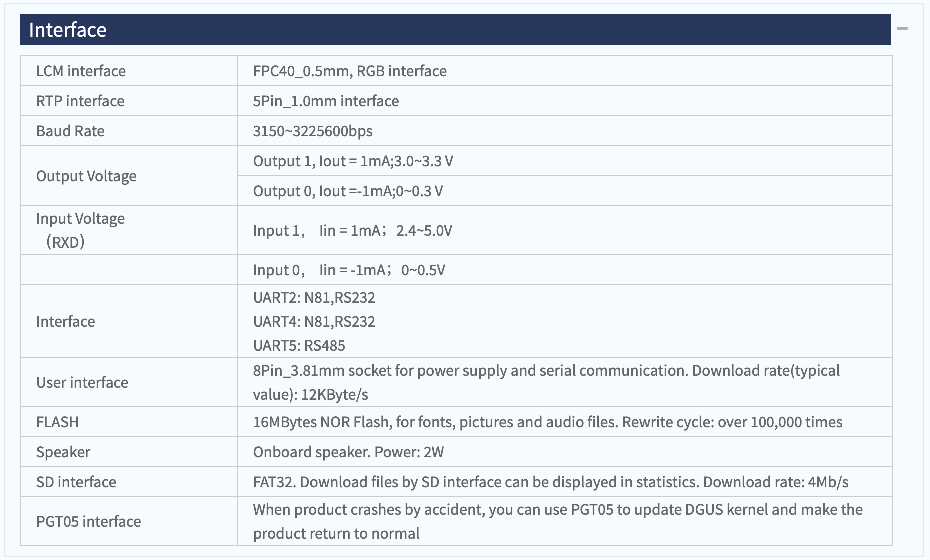Viewport: 930px width, 560px height.
Task: Select 'When product crashes by accident' description
Action: coord(558,522)
